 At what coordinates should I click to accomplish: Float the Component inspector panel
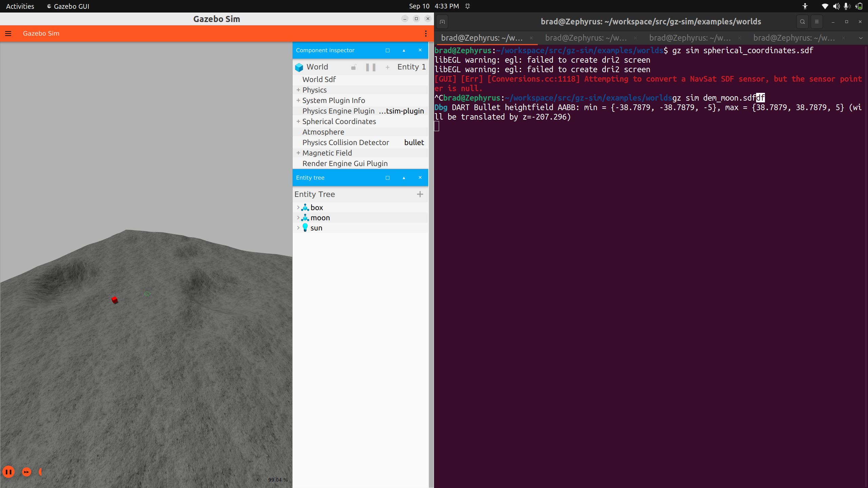click(387, 50)
